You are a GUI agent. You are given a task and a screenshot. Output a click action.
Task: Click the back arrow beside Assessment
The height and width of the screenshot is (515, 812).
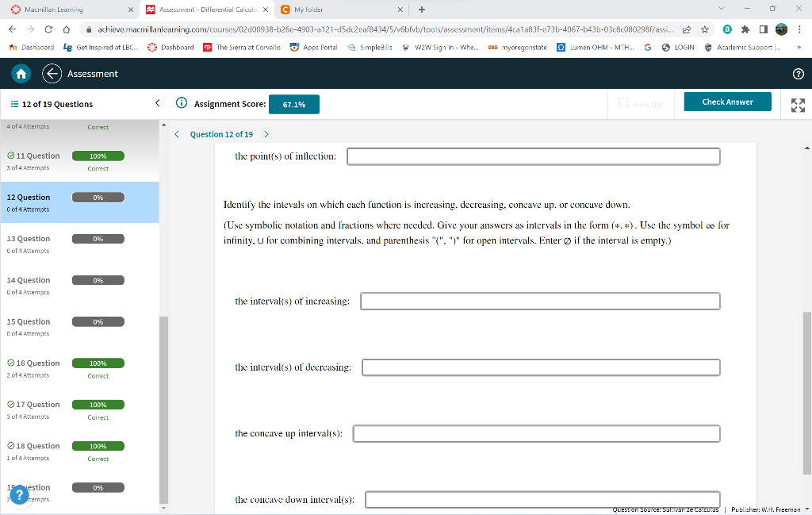point(52,74)
